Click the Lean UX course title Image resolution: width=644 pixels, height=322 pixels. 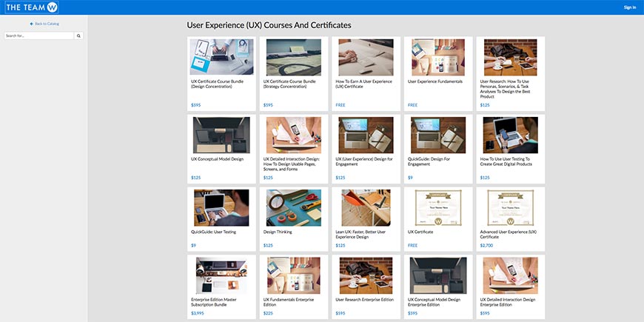click(x=363, y=234)
